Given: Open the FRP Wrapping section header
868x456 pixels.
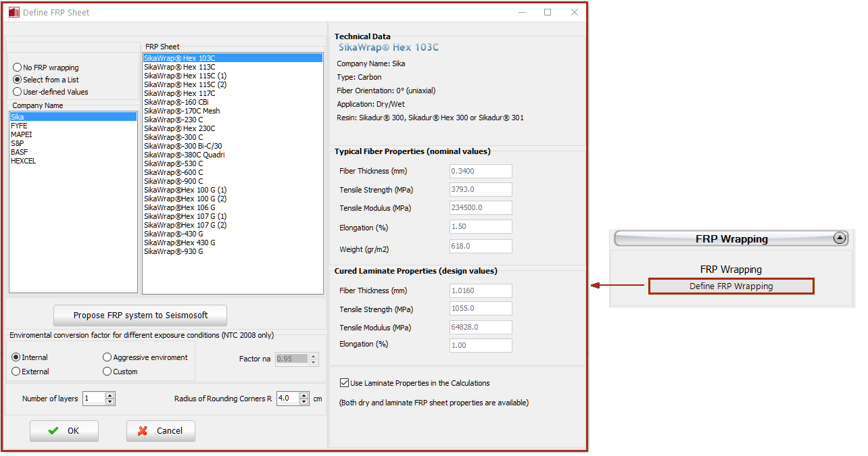Looking at the screenshot, I should click(731, 238).
